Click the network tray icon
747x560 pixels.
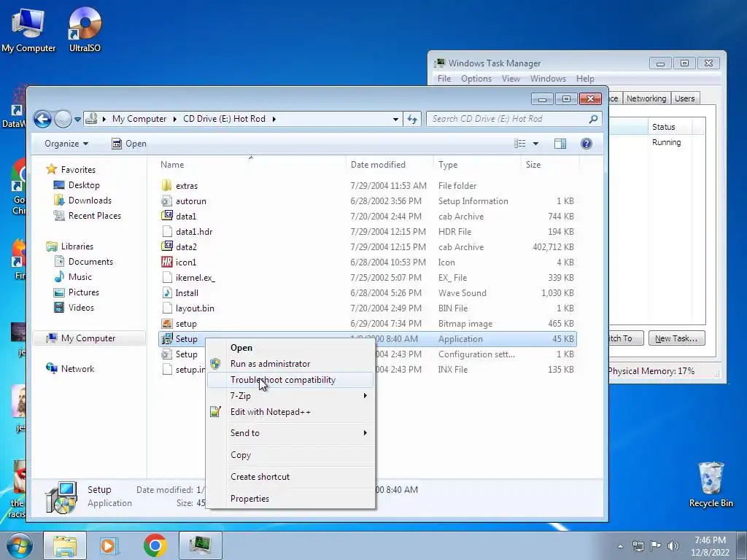638,546
